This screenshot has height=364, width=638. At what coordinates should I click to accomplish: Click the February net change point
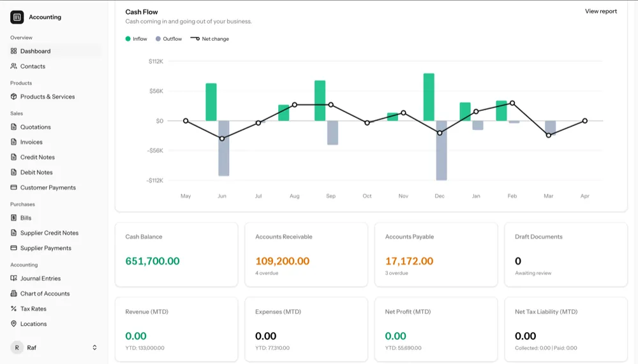point(512,103)
